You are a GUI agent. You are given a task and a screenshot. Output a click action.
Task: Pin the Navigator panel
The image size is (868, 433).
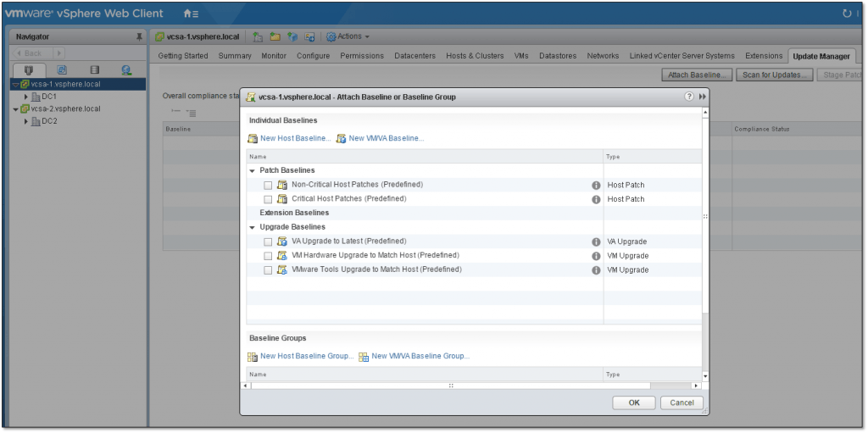(x=139, y=36)
